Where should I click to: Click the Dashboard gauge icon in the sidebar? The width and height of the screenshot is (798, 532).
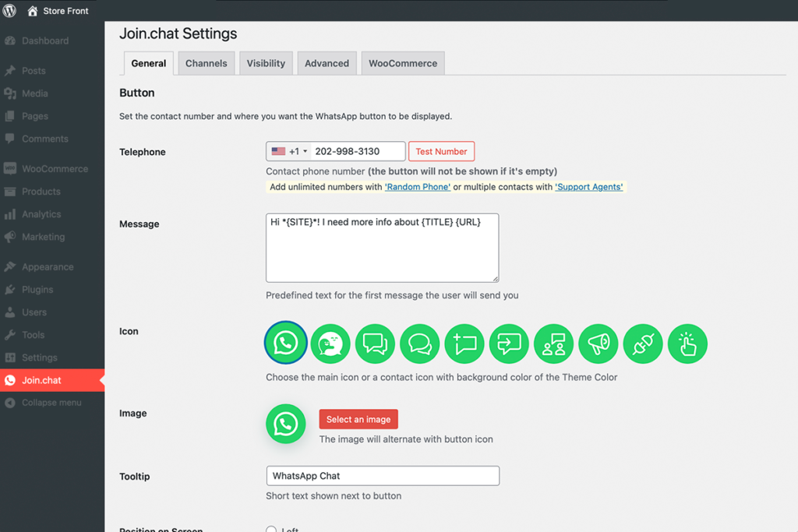tap(9, 41)
